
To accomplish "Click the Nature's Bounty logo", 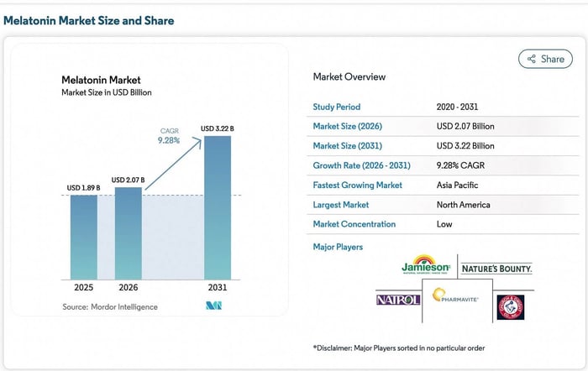I will 497,269.
